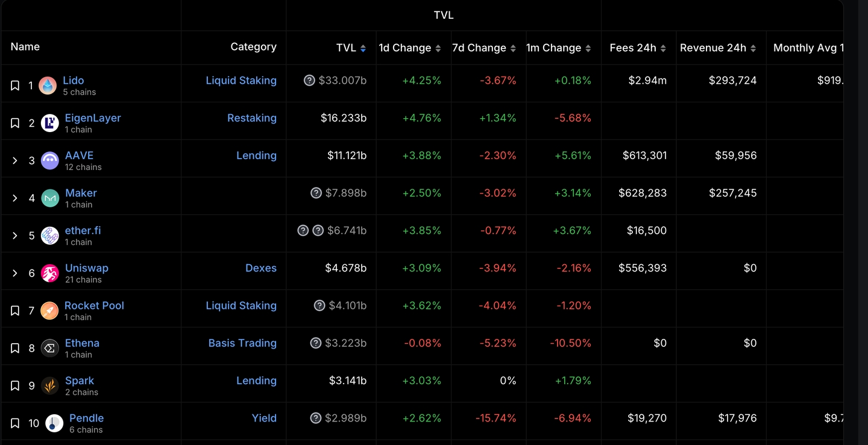Click the ether.fi logo icon
Screen dimensions: 868x445
[x=49, y=236]
